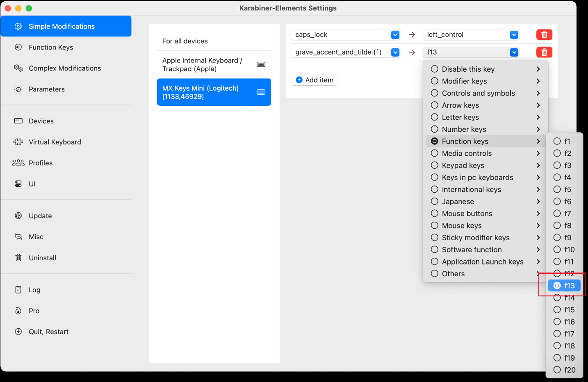
Task: Open International keys menu entry
Action: 485,189
